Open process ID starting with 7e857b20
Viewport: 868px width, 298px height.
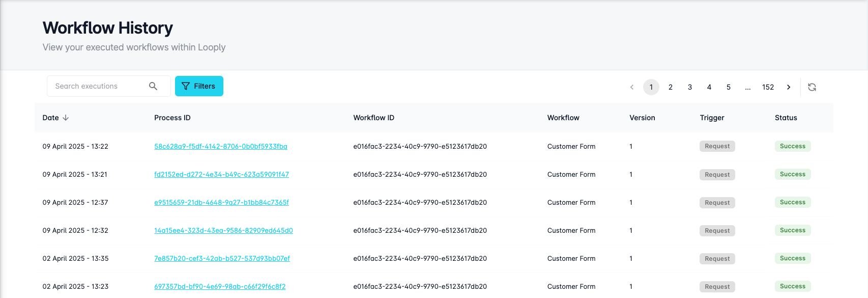point(222,259)
